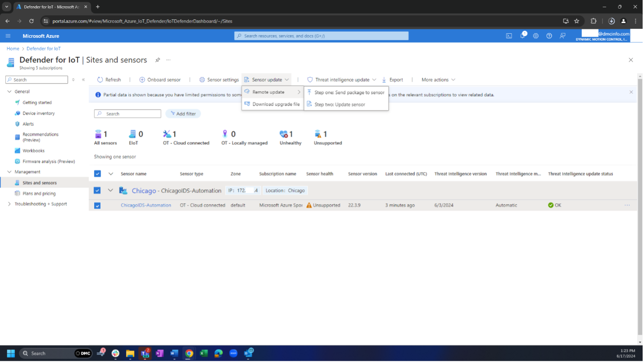Collapse the left navigation pane
This screenshot has height=363, width=644.
tap(83, 80)
